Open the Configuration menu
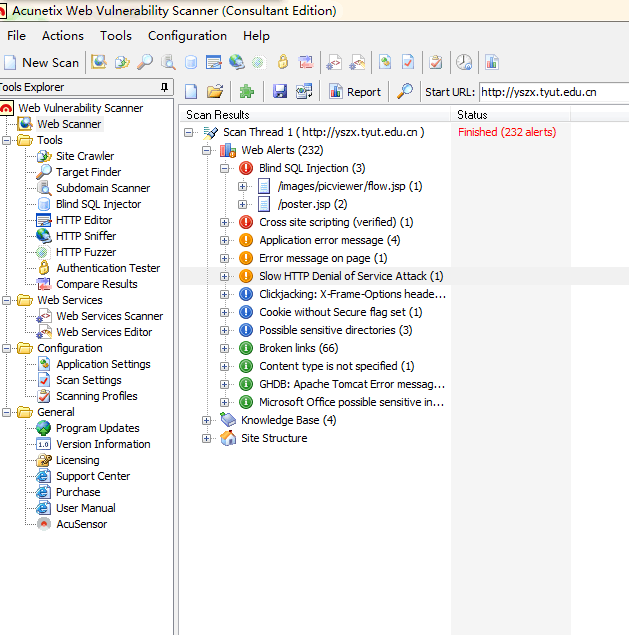Screen dimensions: 629x635 pos(187,36)
